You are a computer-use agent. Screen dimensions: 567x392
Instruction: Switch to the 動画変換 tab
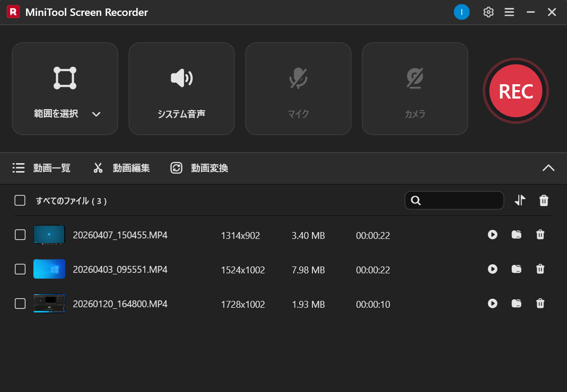click(199, 168)
